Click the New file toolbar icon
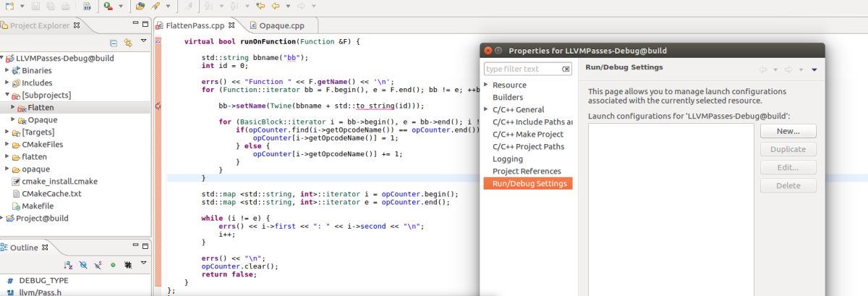This screenshot has height=296, width=868. click(10, 7)
